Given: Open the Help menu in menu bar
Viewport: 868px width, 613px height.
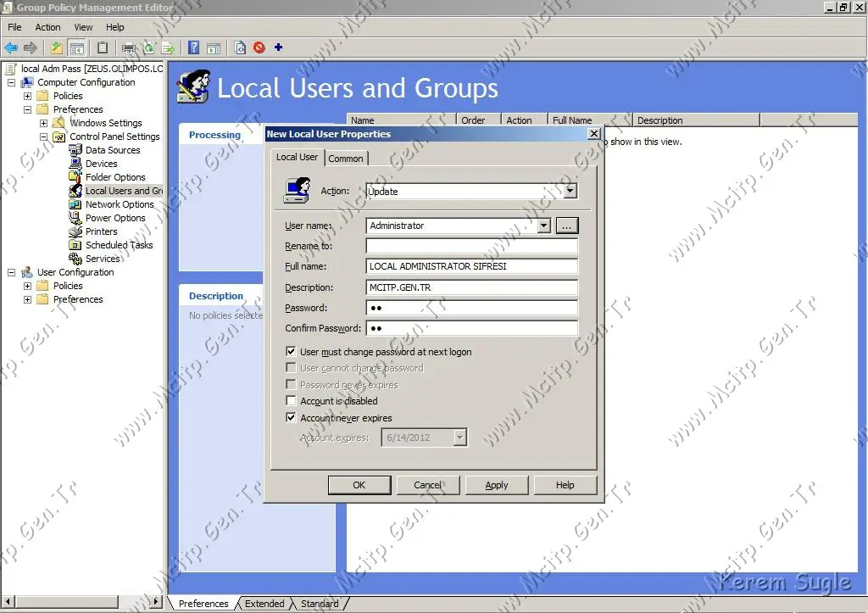Looking at the screenshot, I should (x=115, y=27).
